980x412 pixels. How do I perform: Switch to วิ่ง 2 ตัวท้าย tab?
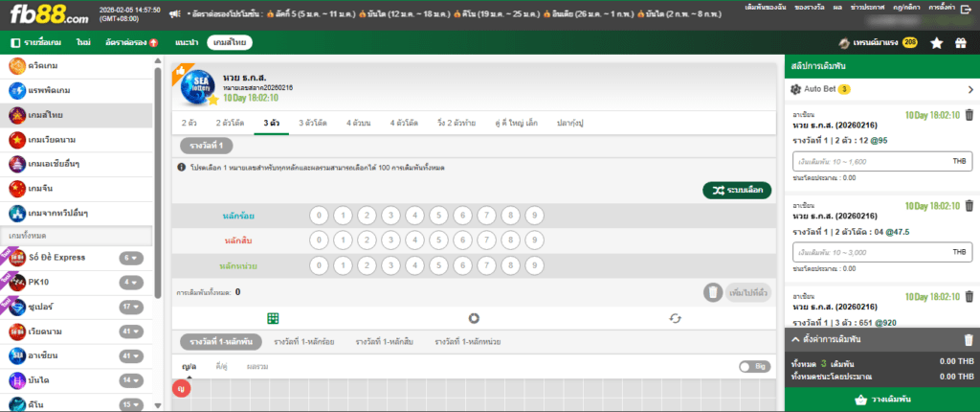[x=457, y=124]
